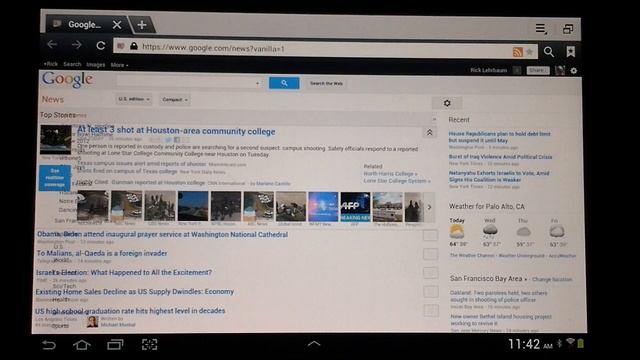Open News settings gear button

(x=447, y=103)
